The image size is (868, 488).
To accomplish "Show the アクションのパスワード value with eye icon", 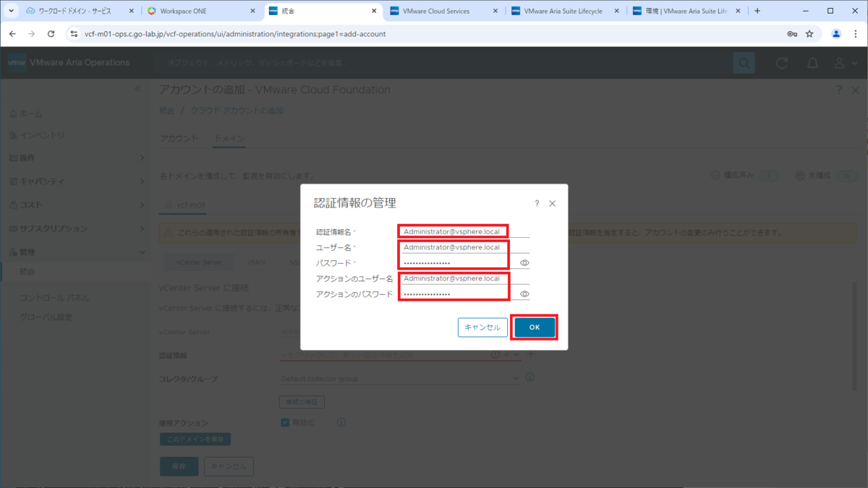I will pos(525,294).
